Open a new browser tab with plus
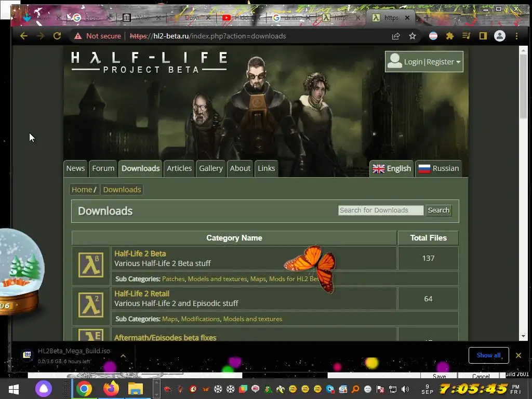 427,18
